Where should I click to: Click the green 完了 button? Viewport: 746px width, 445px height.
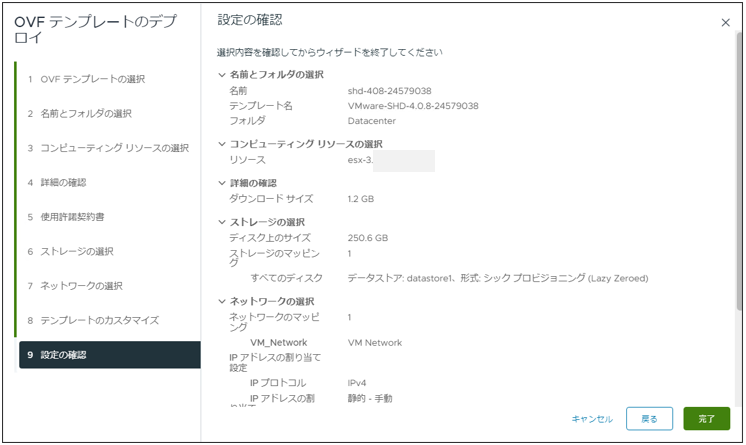(707, 419)
